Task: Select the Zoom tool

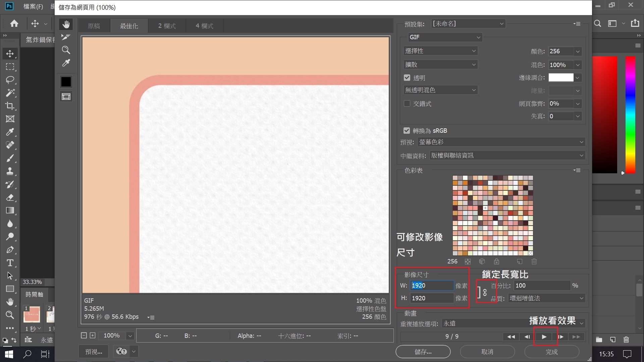Action: tap(66, 50)
